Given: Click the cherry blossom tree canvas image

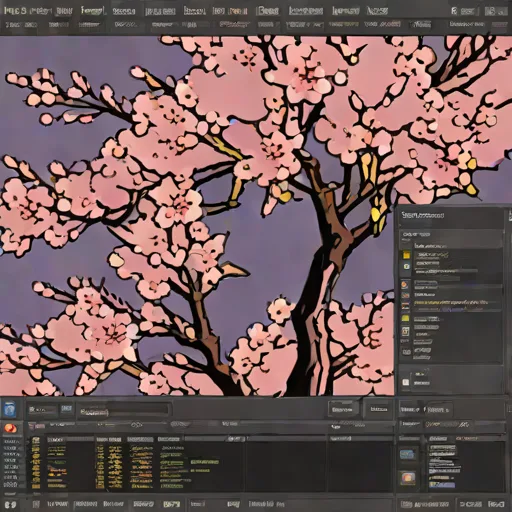Looking at the screenshot, I should pos(197,216).
